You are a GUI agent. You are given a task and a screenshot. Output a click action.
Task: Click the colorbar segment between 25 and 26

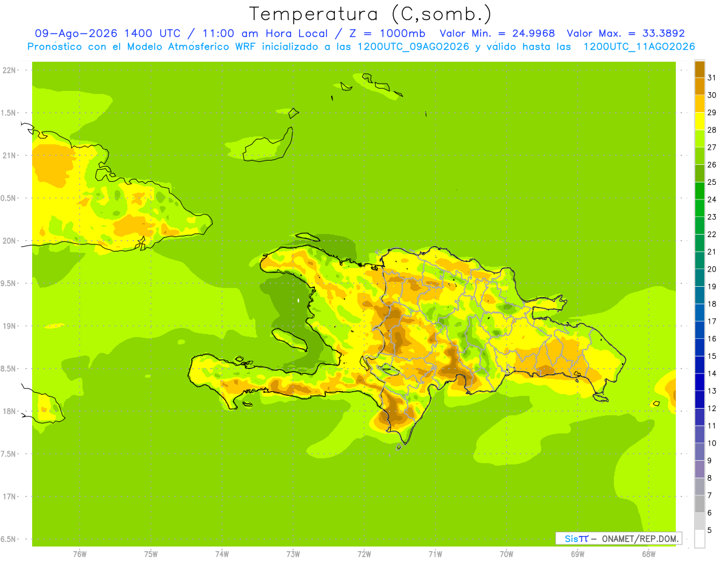[x=699, y=173]
